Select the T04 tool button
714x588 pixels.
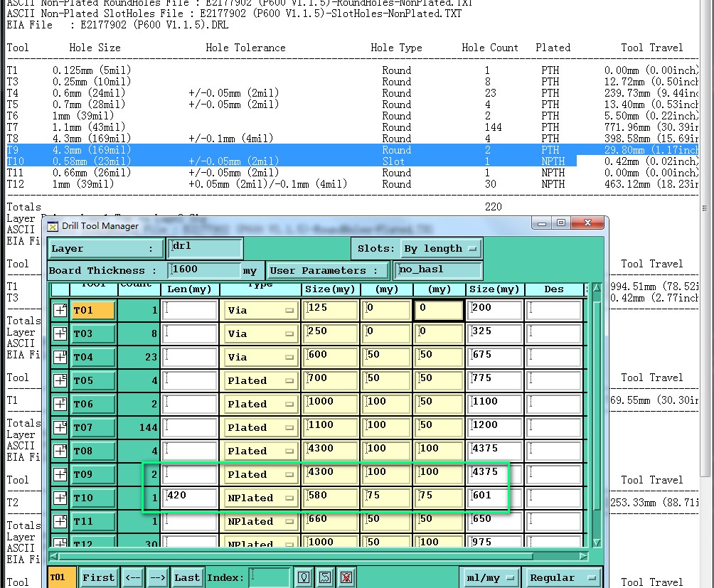point(93,357)
